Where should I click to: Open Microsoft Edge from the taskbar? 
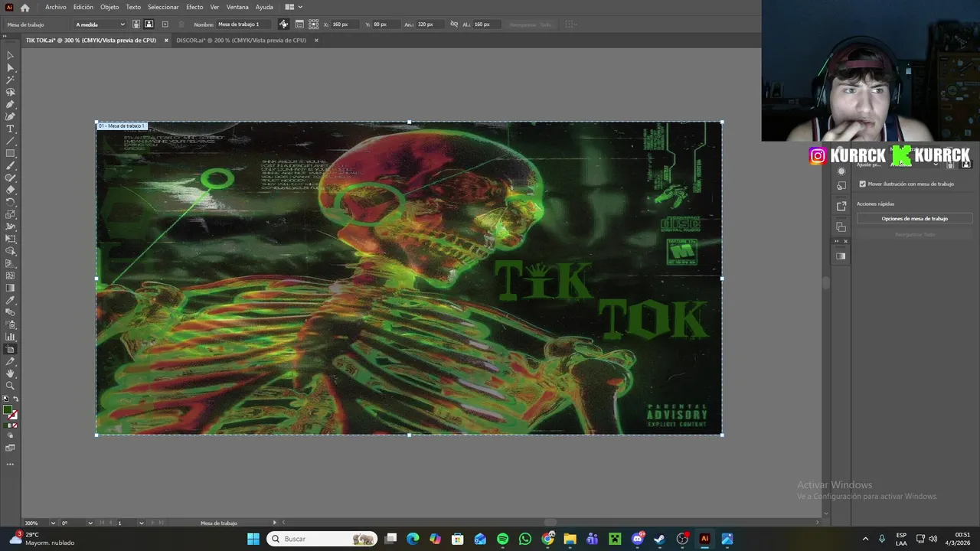pyautogui.click(x=413, y=539)
